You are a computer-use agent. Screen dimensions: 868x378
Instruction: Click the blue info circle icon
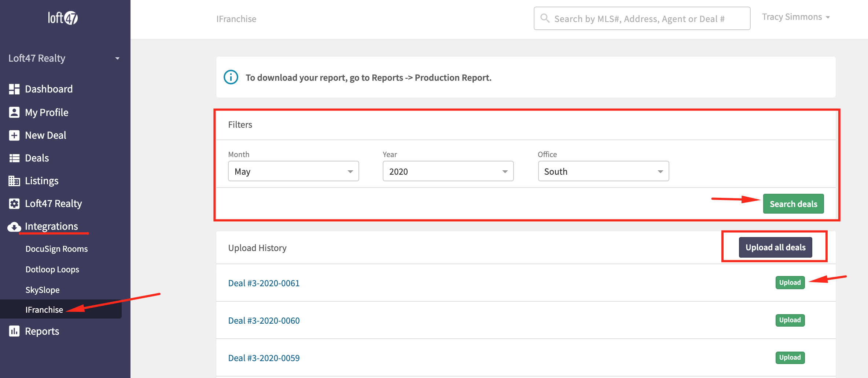click(x=231, y=77)
